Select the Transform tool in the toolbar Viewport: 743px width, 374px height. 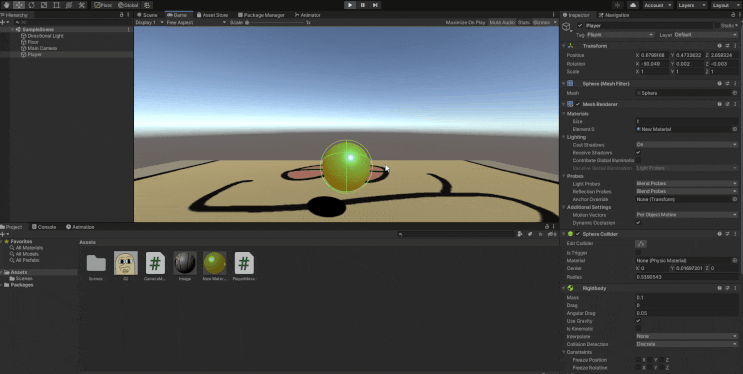[69, 5]
